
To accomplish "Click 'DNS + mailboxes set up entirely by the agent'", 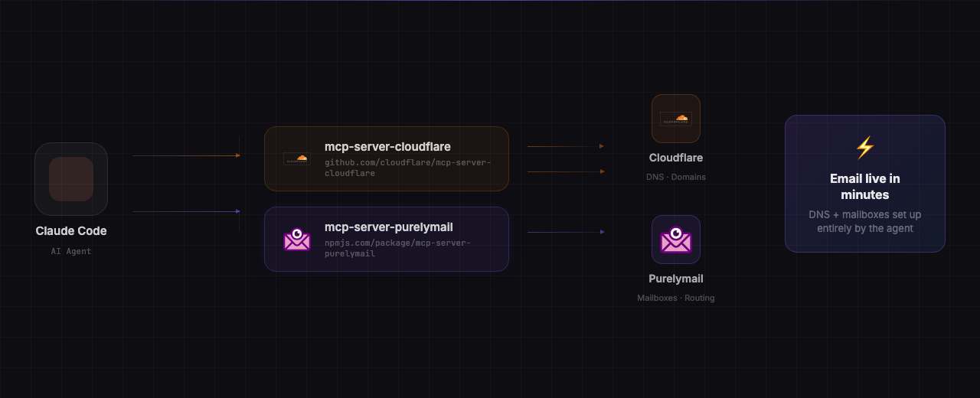I will click(865, 221).
